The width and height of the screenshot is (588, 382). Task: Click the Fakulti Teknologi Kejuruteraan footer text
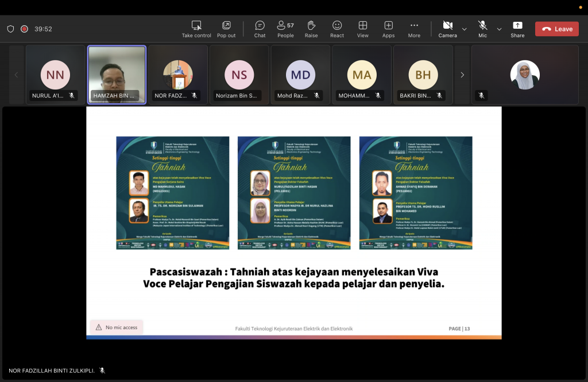[x=293, y=329]
